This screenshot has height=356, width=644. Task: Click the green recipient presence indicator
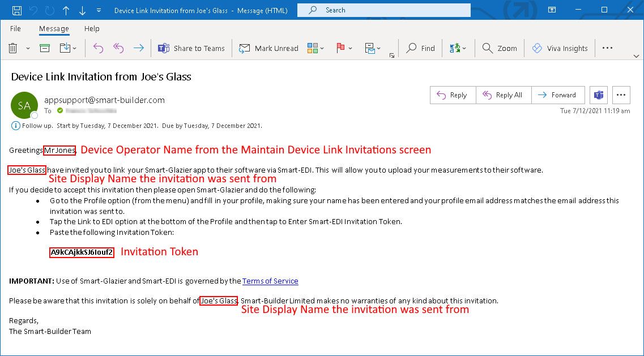point(61,110)
